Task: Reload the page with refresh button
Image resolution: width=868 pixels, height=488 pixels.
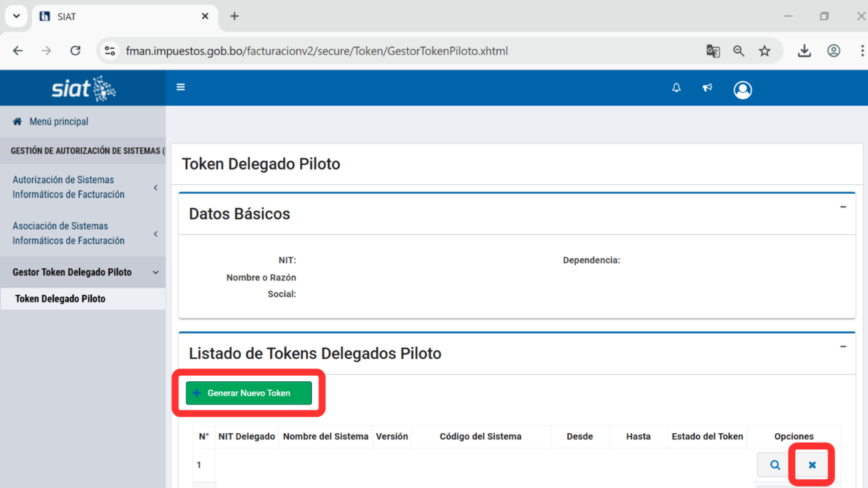Action: (75, 51)
